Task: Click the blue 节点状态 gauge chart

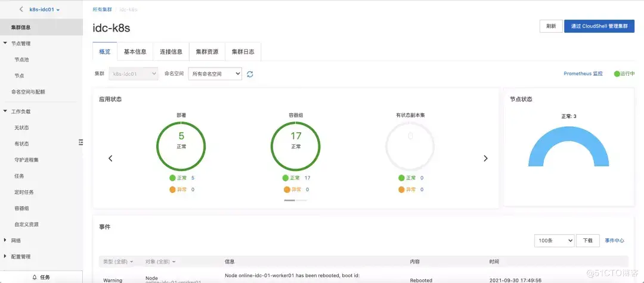Action: point(568,146)
